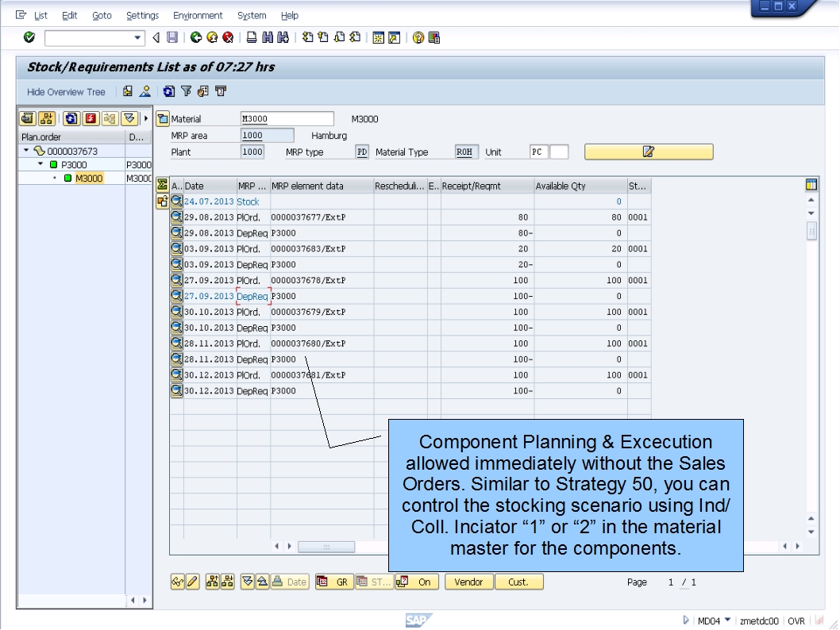Click the refresh icon in the overview tree panel
Image resolution: width=840 pixels, height=630 pixels.
pyautogui.click(x=71, y=119)
